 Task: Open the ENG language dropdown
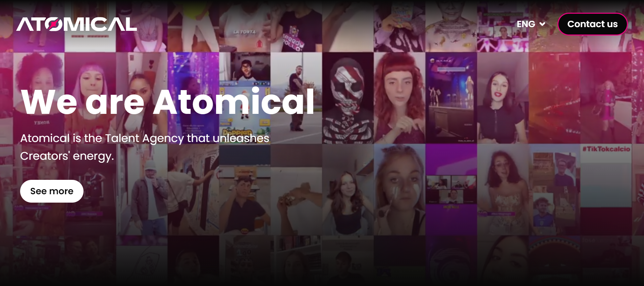click(x=531, y=24)
